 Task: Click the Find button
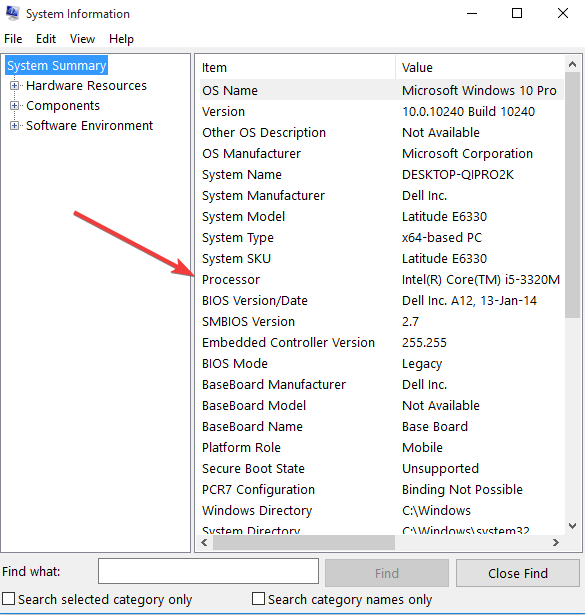coord(387,573)
